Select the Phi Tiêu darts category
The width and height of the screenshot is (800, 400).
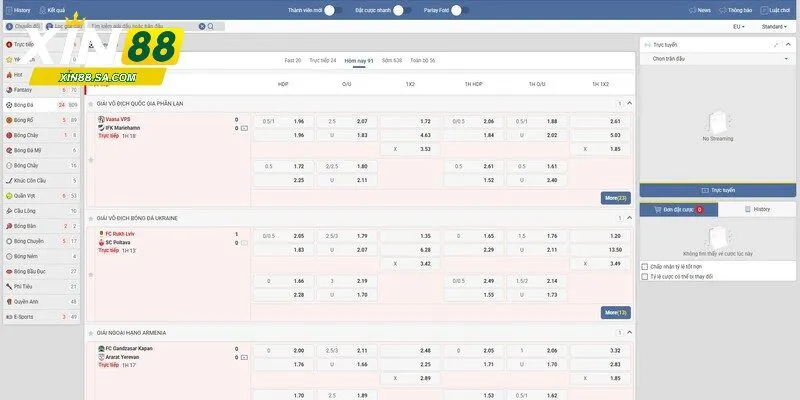pos(24,286)
